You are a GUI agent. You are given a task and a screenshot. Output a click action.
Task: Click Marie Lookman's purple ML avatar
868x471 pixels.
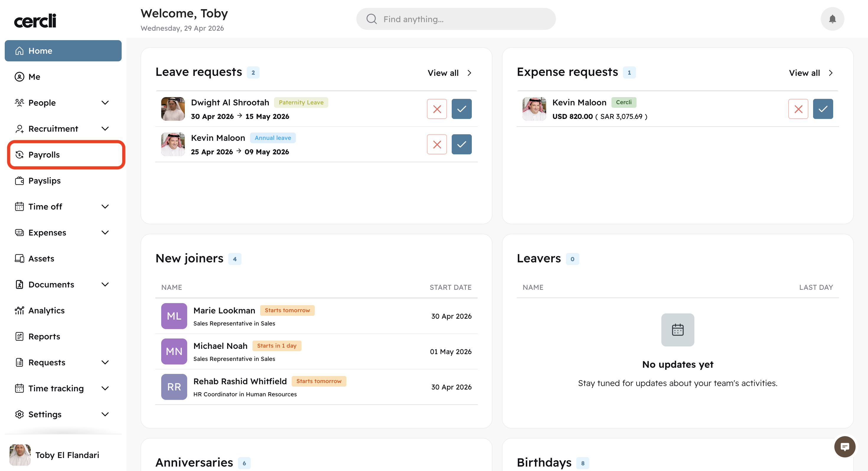point(174,316)
